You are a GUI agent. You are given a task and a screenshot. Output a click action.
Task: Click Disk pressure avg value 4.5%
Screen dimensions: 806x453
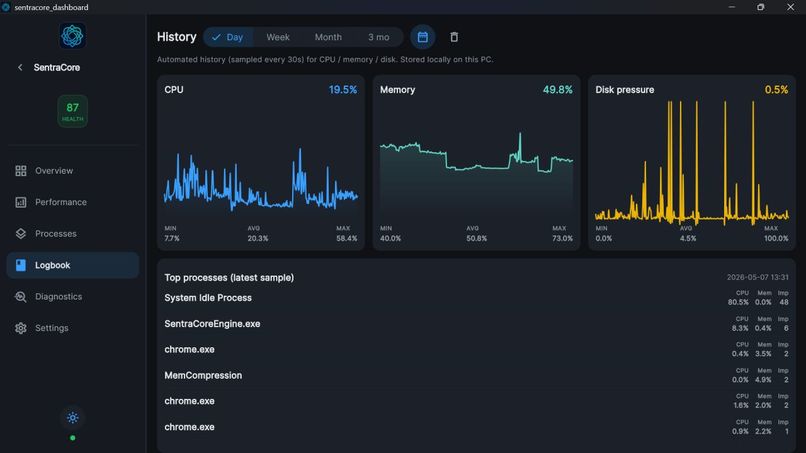click(x=688, y=239)
